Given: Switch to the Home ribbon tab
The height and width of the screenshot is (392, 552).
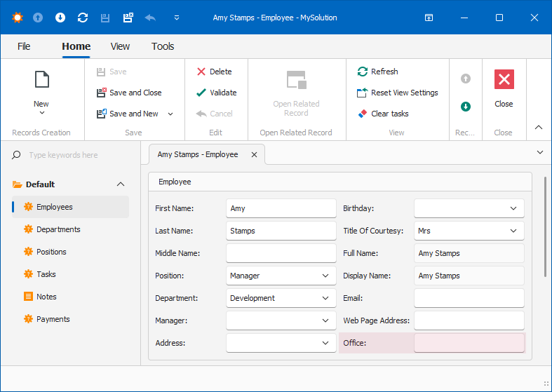Looking at the screenshot, I should click(76, 46).
